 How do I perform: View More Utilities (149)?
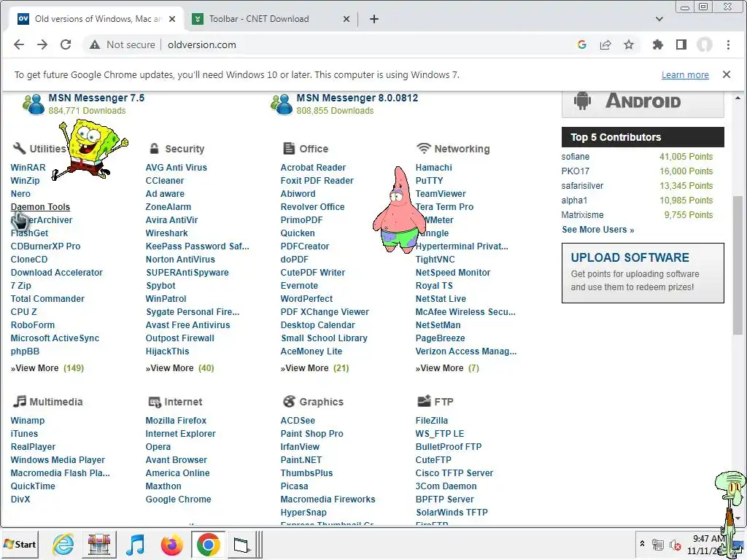[x=47, y=368]
